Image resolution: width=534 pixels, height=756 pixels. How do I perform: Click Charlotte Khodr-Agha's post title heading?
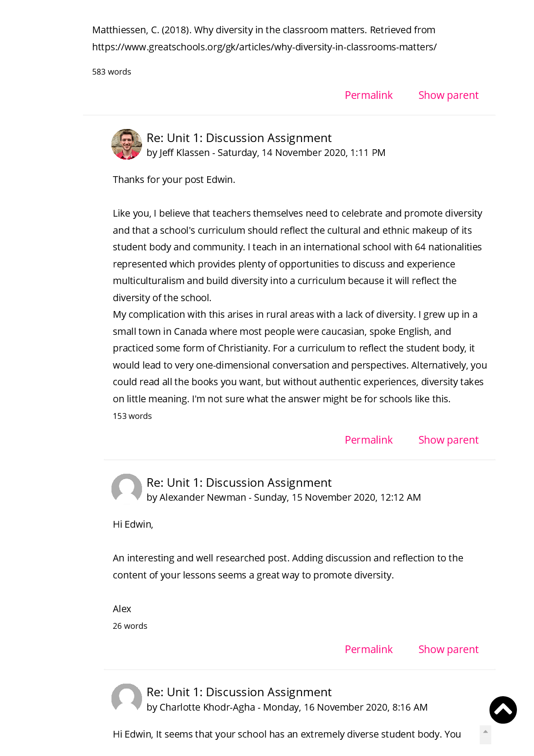(x=239, y=692)
